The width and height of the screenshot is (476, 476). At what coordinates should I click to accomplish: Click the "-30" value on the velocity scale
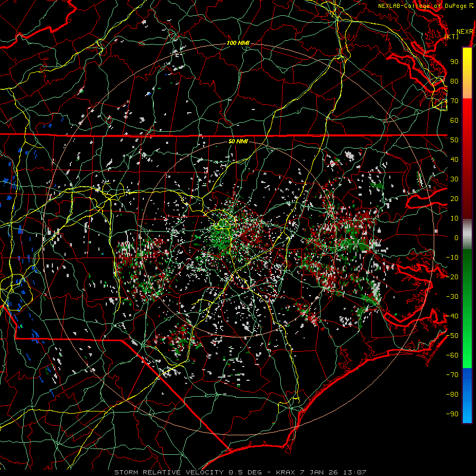tap(452, 297)
